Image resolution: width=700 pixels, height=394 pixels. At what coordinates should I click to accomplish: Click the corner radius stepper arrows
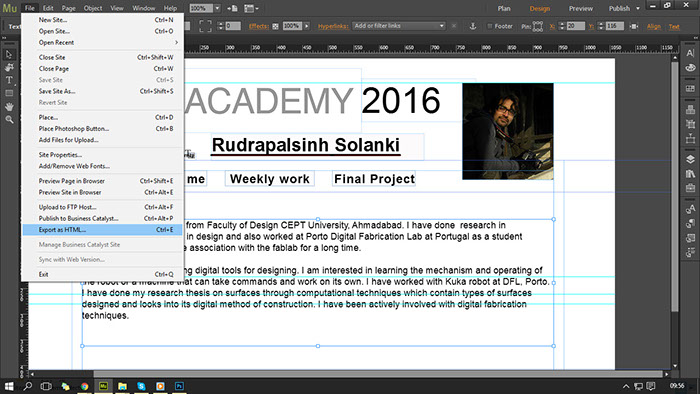tap(220, 26)
